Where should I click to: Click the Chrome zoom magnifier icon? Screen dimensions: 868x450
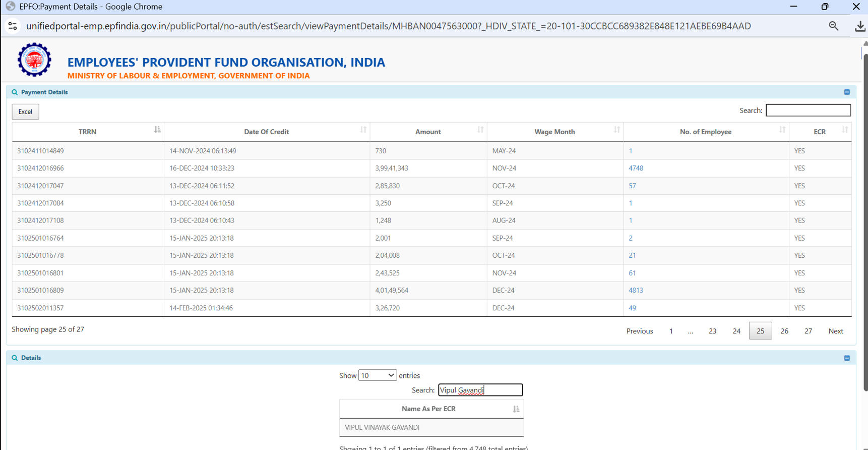(x=833, y=26)
